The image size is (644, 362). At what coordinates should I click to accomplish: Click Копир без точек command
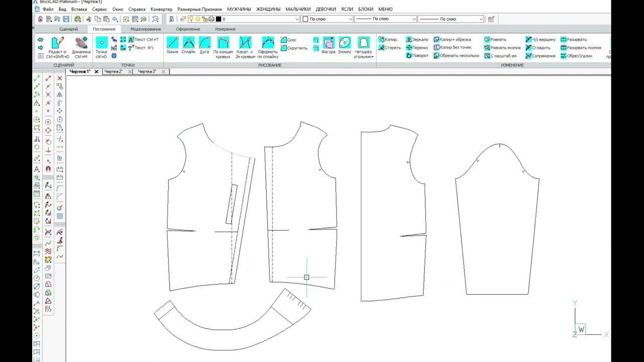[452, 48]
